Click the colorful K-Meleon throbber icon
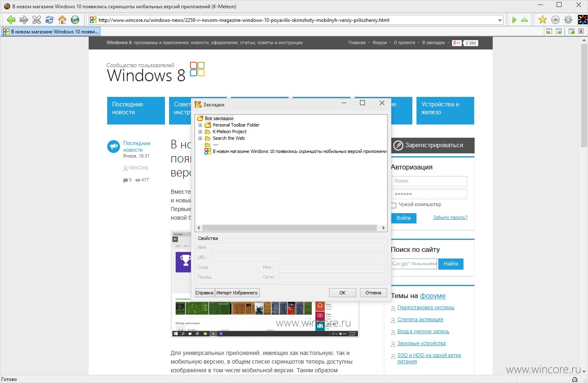 point(582,20)
